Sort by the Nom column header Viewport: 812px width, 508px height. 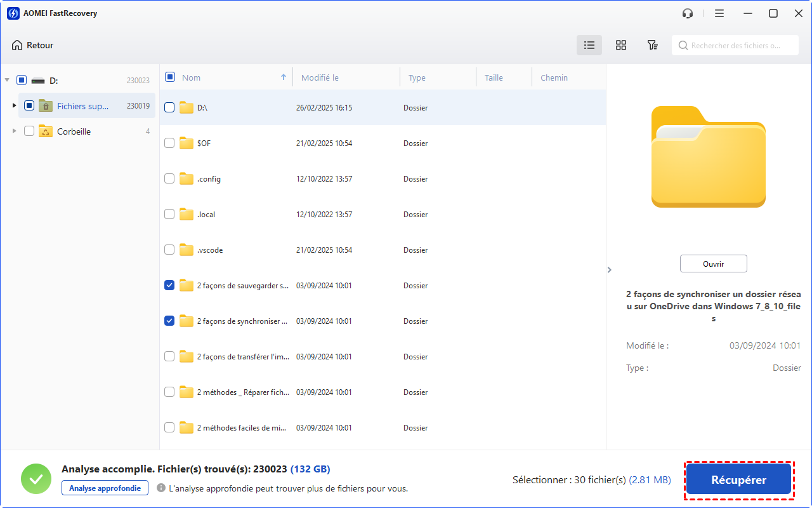pos(191,78)
